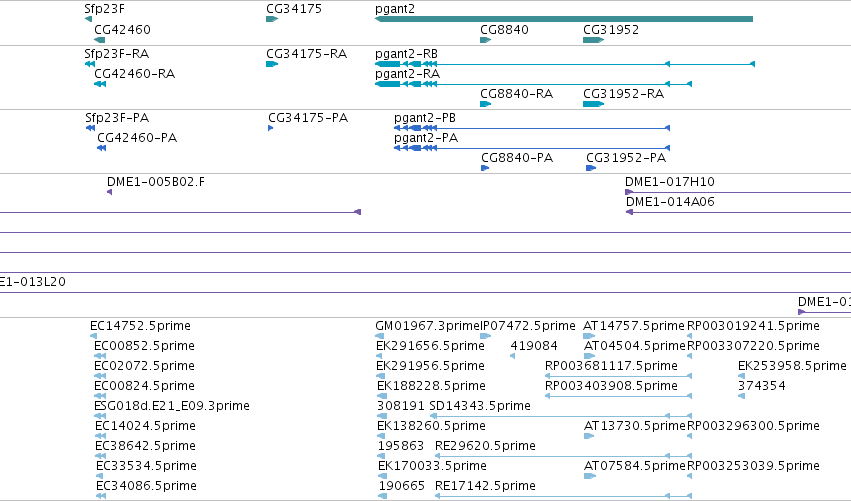Screen dimensions: 851x501
Task: Select the EC34086.5prime EST label
Action: [x=146, y=486]
